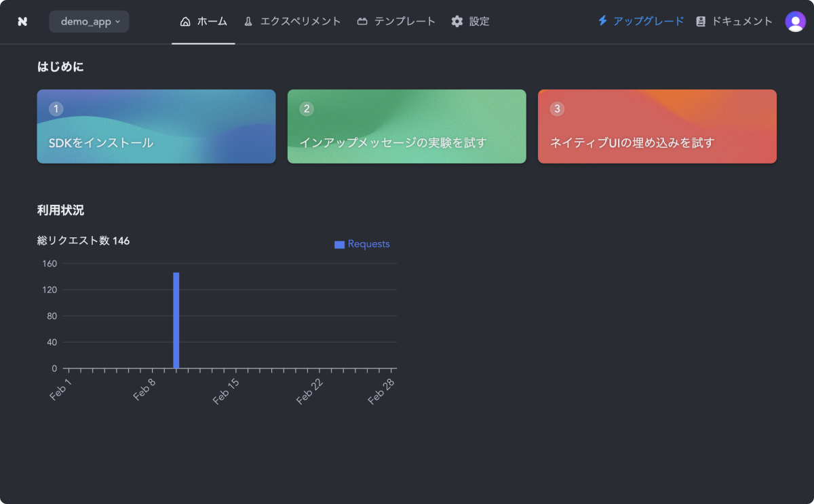Open ネイティブUIの埋め込みを試す card
The image size is (814, 504).
coord(657,127)
